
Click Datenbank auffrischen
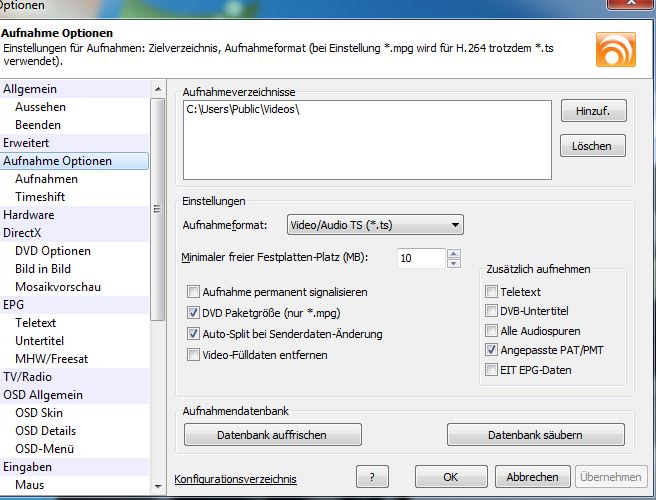click(273, 435)
